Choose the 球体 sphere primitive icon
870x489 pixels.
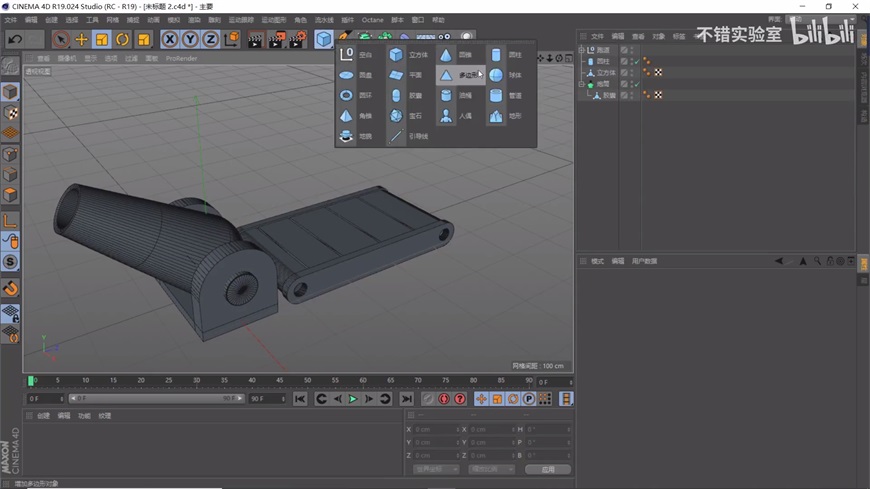(x=496, y=75)
